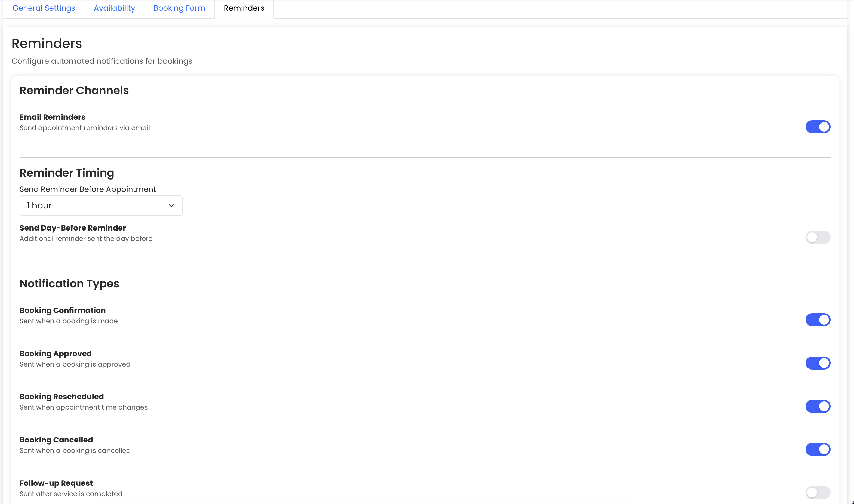Screen dimensions: 854x504
Task: Switch to the General Settings tab
Action: 44,8
